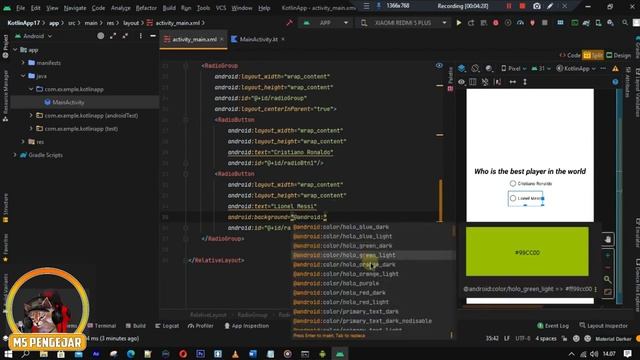Select the activity_main.xml editor tab
This screenshot has height=360, width=640.
click(x=194, y=39)
